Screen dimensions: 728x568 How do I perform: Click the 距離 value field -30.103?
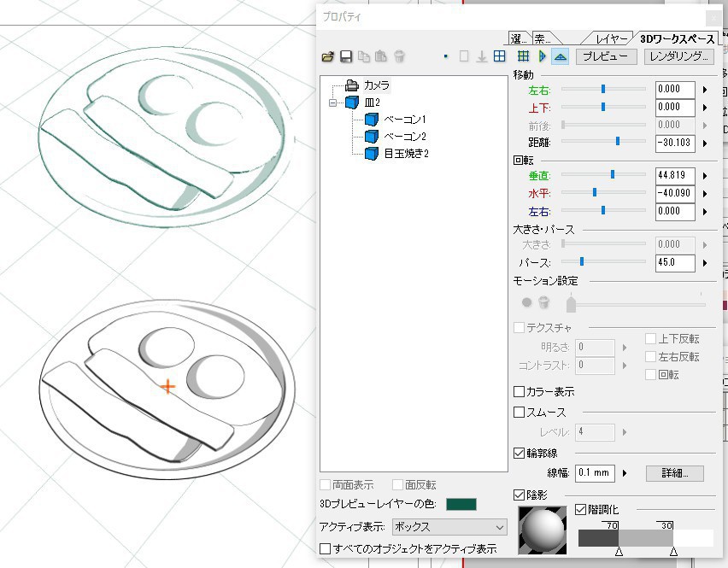(675, 143)
